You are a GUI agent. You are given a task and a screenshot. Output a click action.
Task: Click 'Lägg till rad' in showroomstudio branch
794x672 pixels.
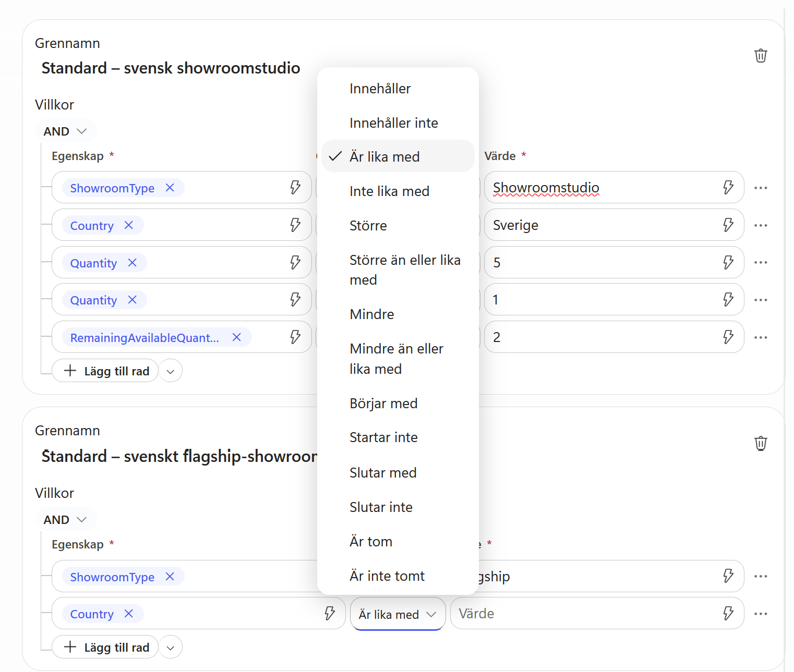point(105,371)
